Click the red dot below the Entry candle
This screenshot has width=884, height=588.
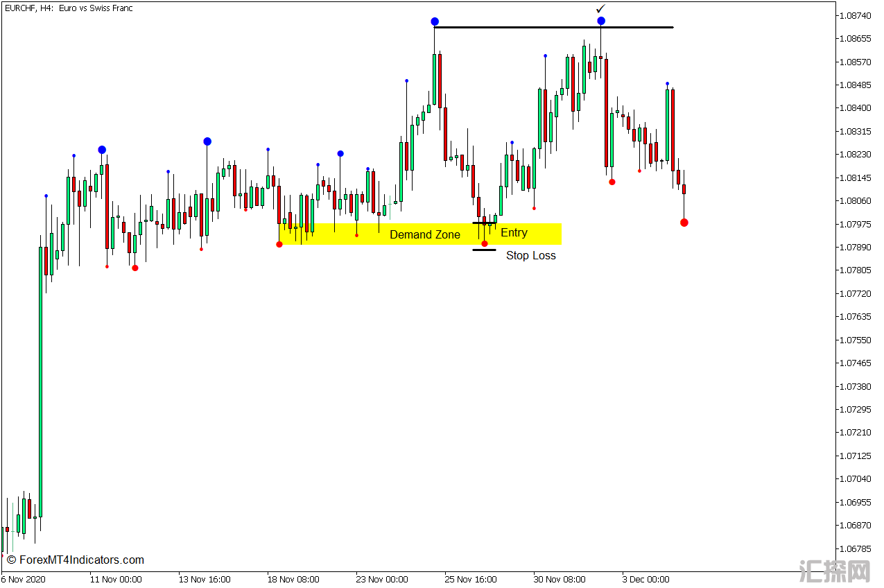click(x=485, y=243)
